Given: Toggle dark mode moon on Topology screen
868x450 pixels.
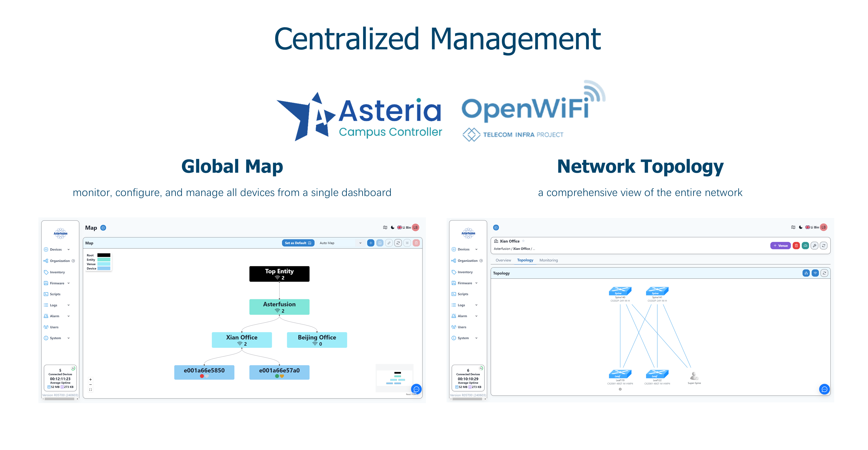Looking at the screenshot, I should [x=801, y=227].
